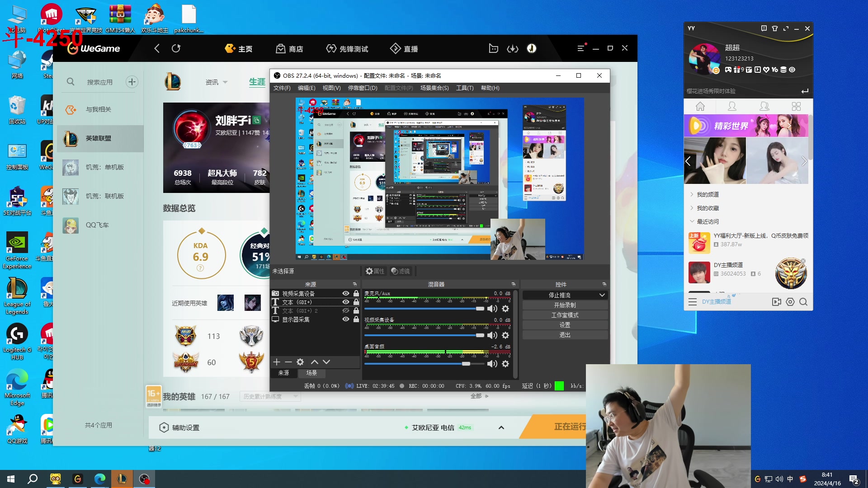Open League of Legends taskbar icon

(x=122, y=479)
